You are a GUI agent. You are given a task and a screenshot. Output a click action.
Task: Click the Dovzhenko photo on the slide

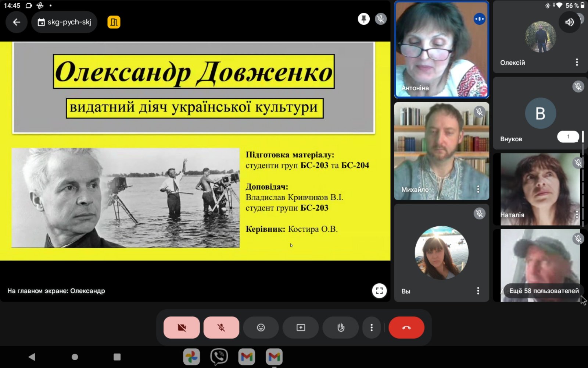(x=126, y=198)
